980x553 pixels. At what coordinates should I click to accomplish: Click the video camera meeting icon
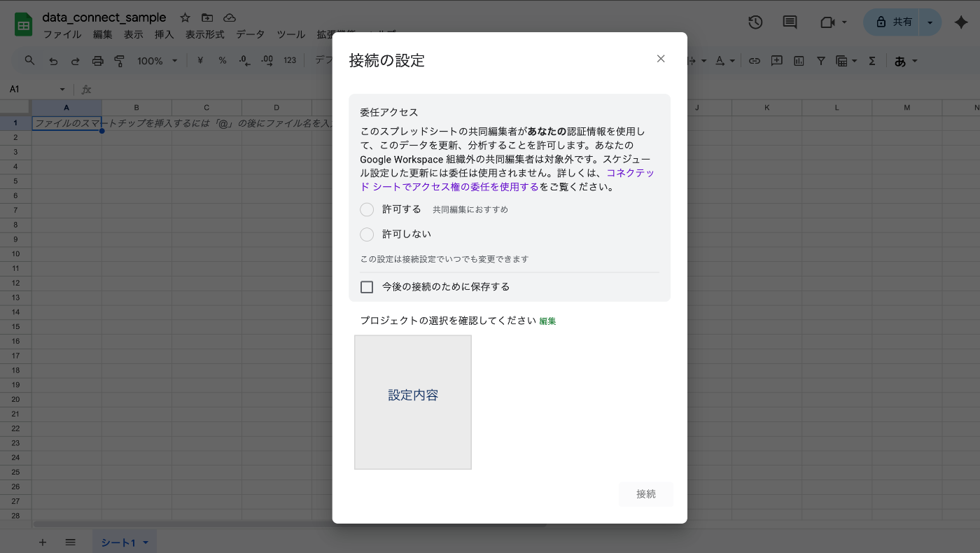click(828, 22)
